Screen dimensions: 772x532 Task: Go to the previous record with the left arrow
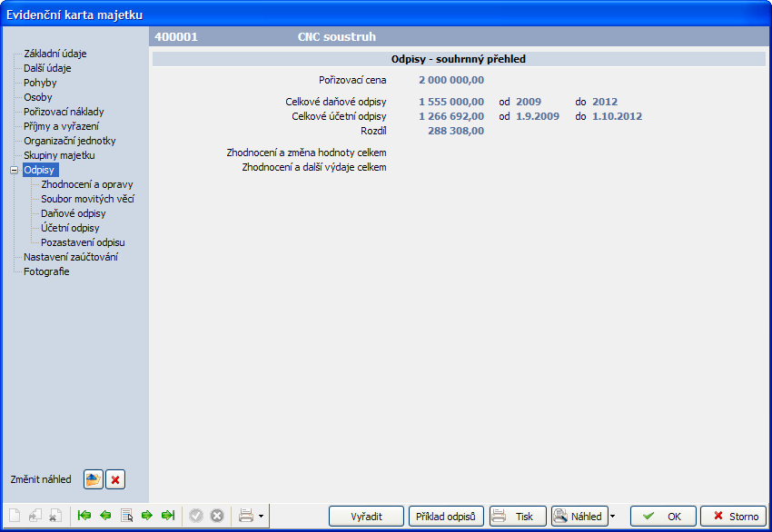point(105,516)
